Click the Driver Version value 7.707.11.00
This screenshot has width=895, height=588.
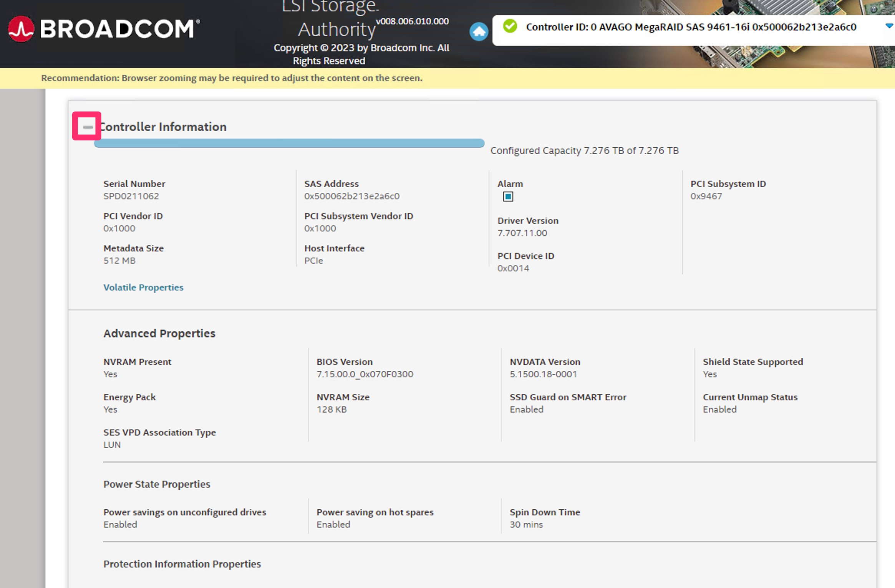[x=522, y=233]
